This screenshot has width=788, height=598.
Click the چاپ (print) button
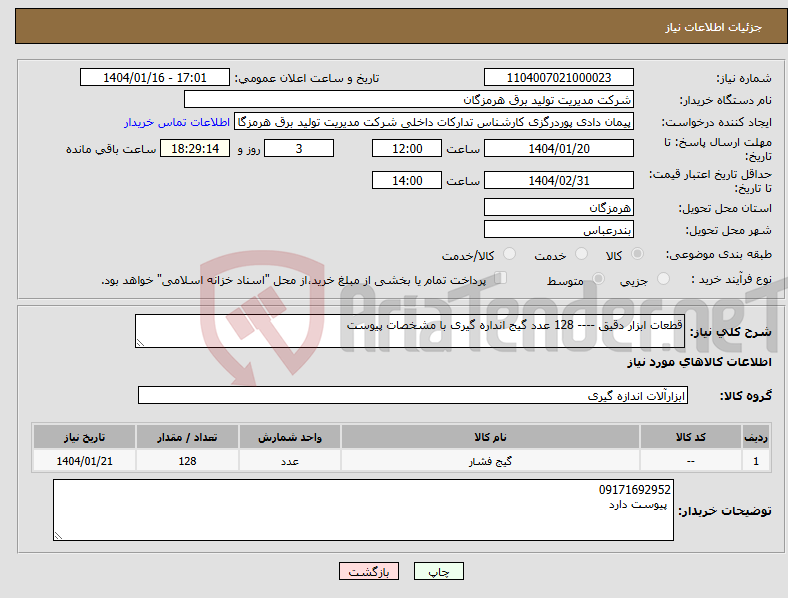pos(438,571)
